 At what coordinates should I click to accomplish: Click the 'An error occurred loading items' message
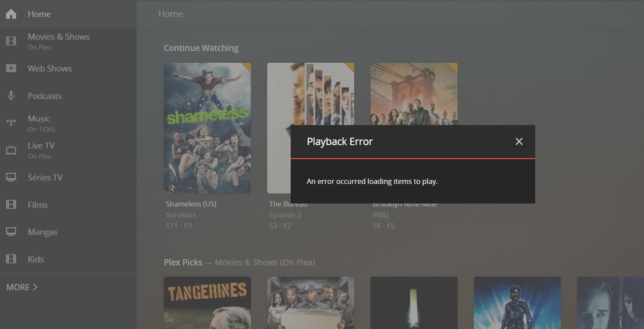point(372,181)
